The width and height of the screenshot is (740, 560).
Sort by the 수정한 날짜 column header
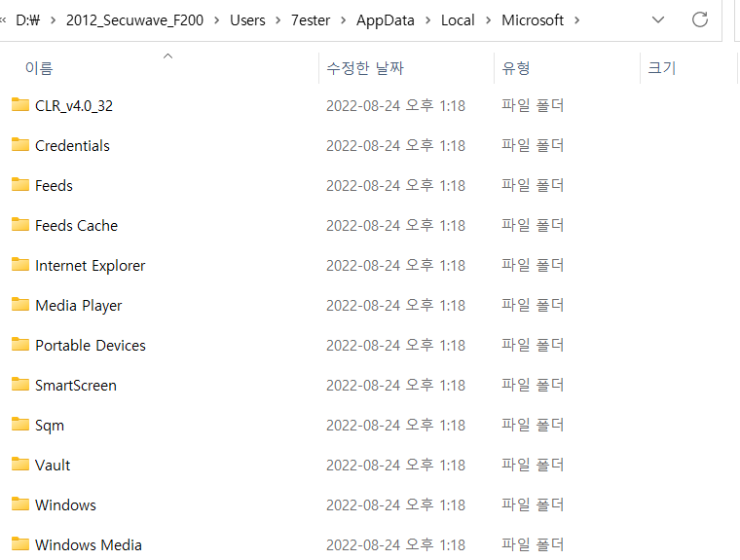(365, 68)
